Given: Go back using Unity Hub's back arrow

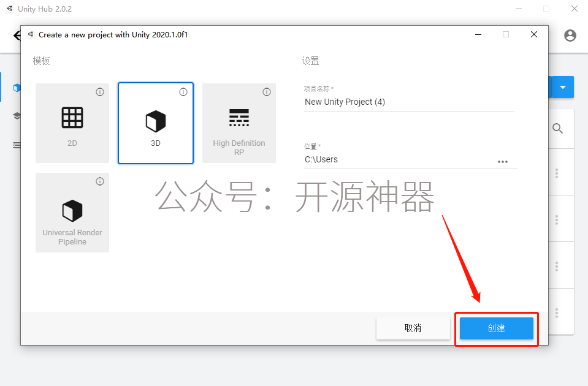Looking at the screenshot, I should tap(17, 36).
